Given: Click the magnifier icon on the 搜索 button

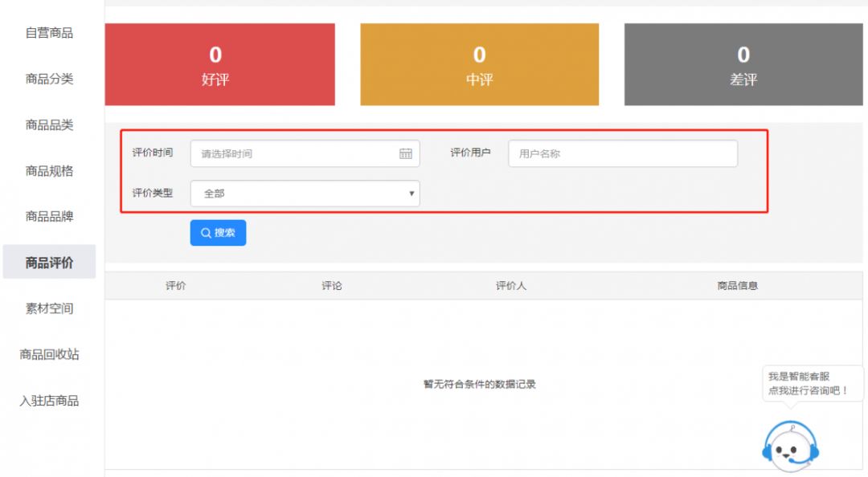Looking at the screenshot, I should click(x=206, y=233).
